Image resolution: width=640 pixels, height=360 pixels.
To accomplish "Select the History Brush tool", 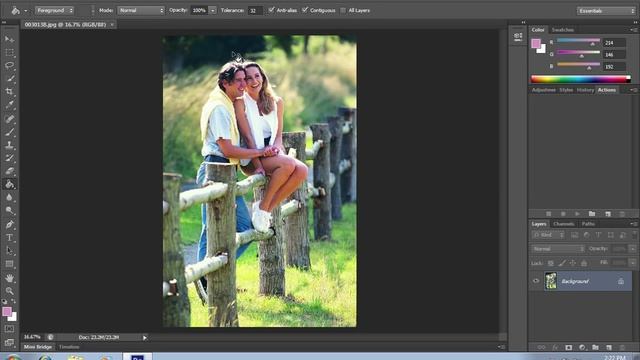I will [9, 158].
